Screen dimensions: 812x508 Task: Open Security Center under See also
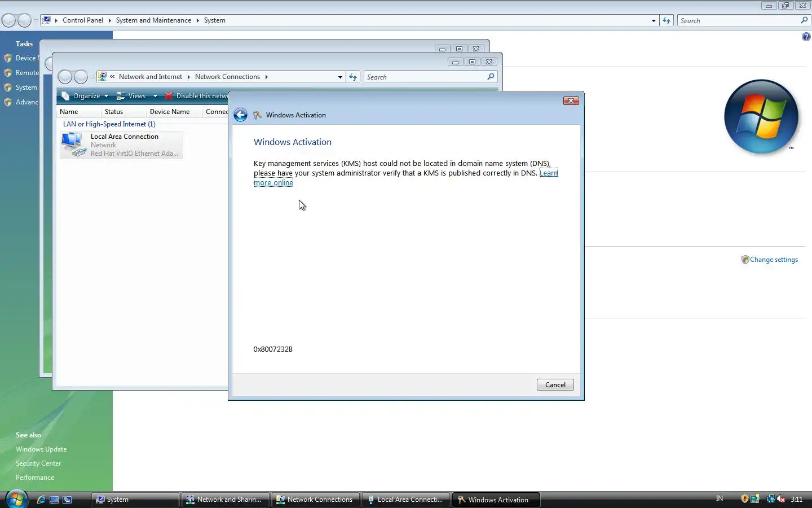(x=38, y=463)
